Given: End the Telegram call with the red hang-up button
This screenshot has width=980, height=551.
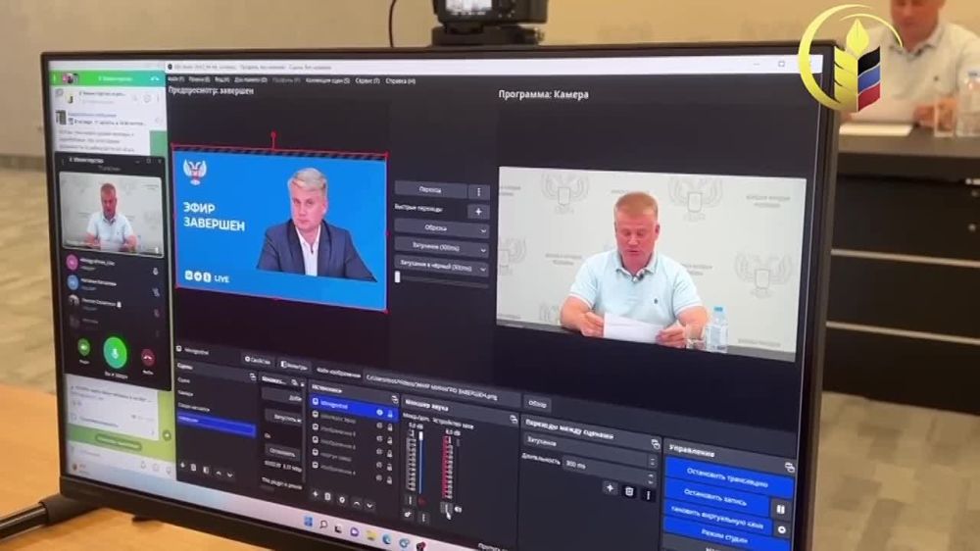Looking at the screenshot, I should [x=148, y=358].
